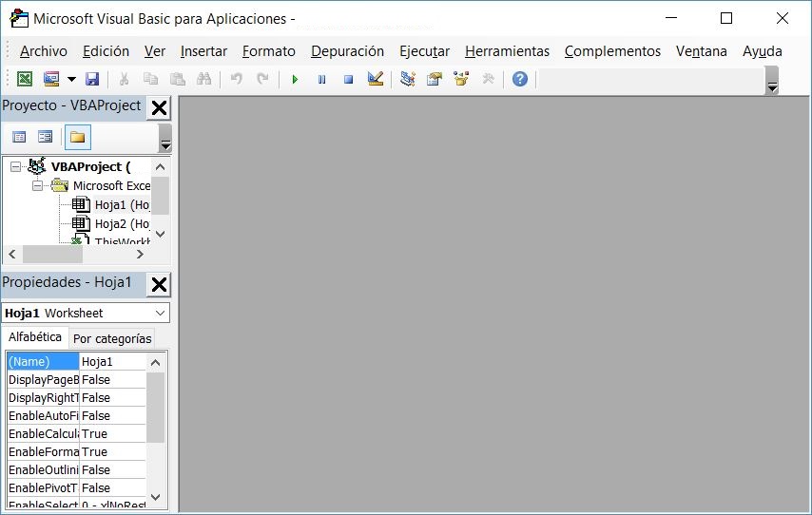Click project tree scroll down arrow
The image size is (812, 515).
point(160,234)
